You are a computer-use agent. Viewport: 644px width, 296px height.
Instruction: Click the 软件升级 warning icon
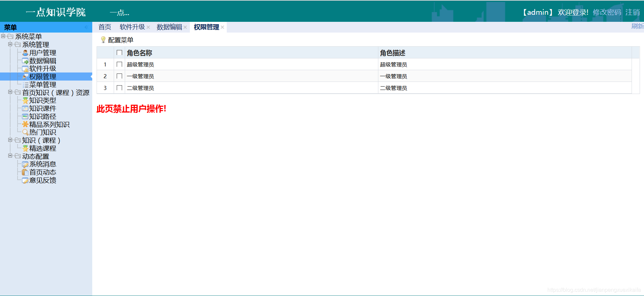click(25, 69)
